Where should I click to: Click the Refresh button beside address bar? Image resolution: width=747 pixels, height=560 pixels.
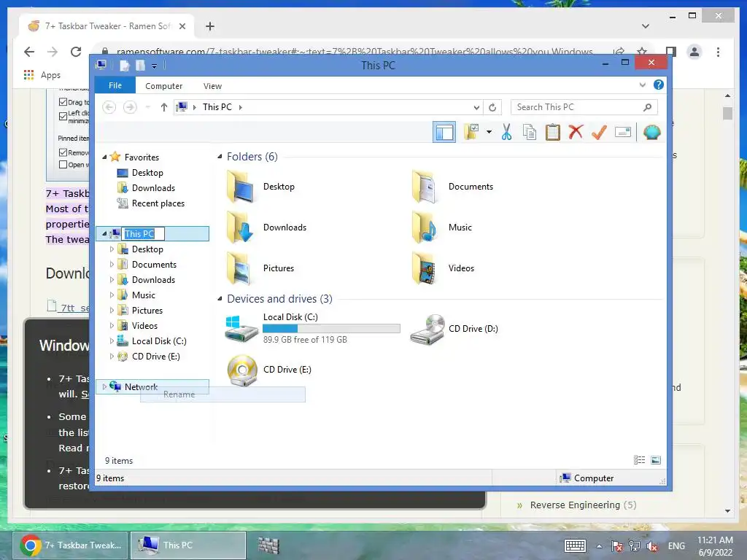tap(492, 108)
